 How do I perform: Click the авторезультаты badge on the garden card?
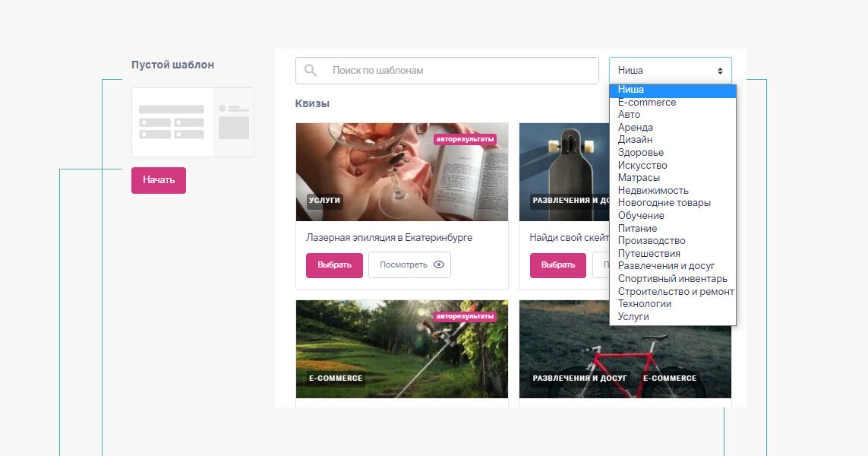pos(465,316)
